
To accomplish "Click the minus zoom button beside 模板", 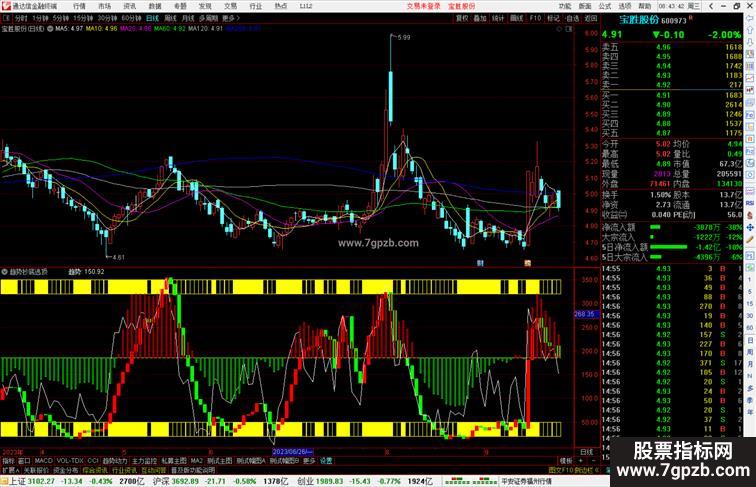I will click(593, 461).
